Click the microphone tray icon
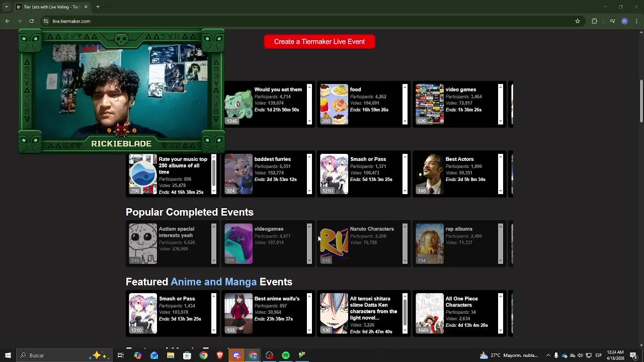Image resolution: width=644 pixels, height=362 pixels. 556,355
